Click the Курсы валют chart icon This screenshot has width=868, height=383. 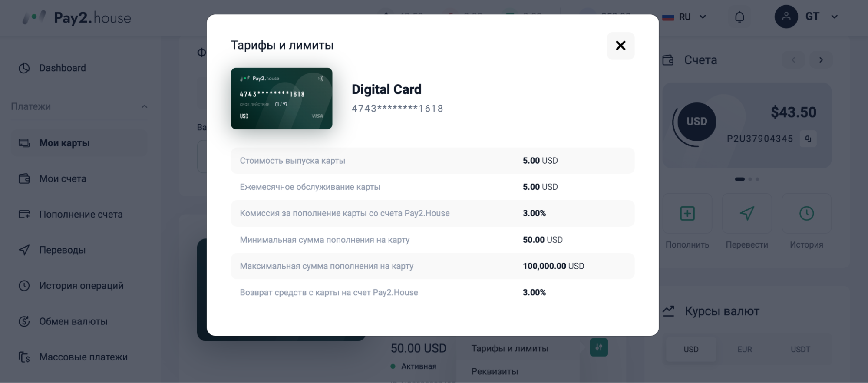[668, 311]
